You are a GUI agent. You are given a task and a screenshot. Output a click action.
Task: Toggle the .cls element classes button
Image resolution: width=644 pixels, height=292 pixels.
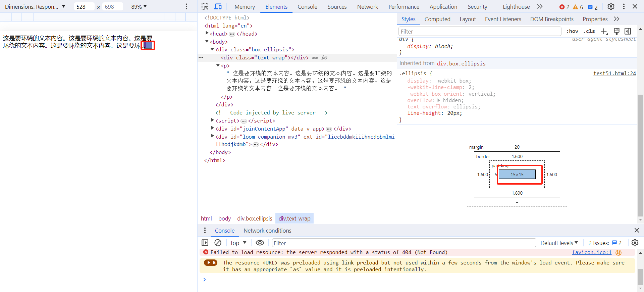coord(589,31)
